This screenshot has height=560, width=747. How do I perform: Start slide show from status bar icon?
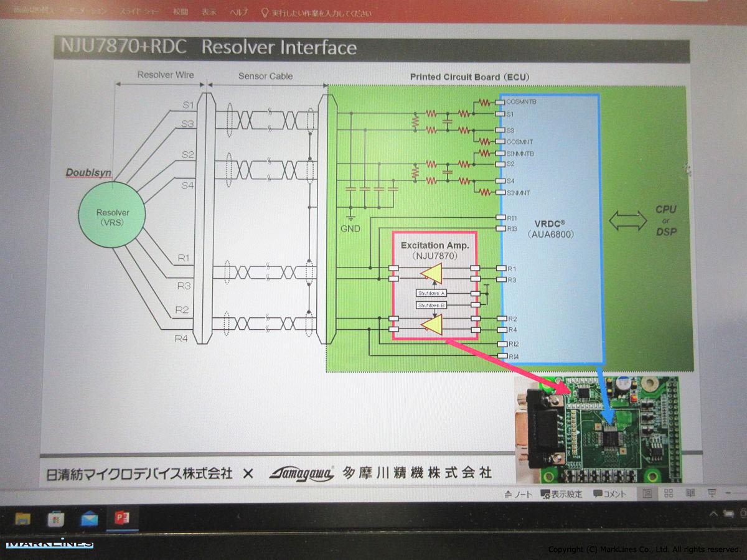(712, 494)
